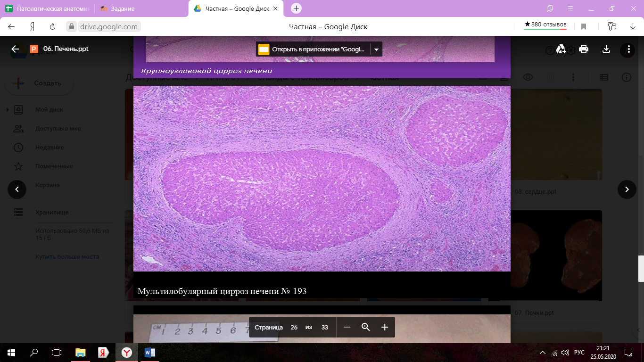Open Drive help question mark icon
The image size is (644, 362).
pyautogui.click(x=550, y=50)
